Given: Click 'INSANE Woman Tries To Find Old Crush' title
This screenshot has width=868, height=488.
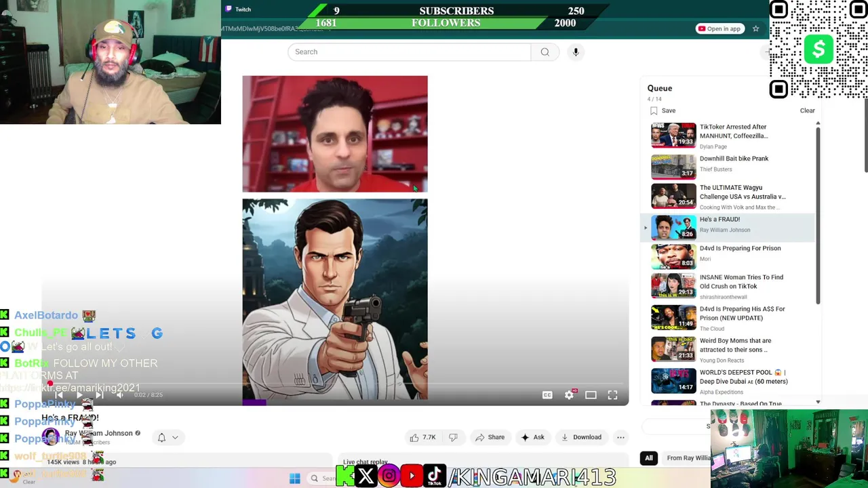Looking at the screenshot, I should 741,281.
